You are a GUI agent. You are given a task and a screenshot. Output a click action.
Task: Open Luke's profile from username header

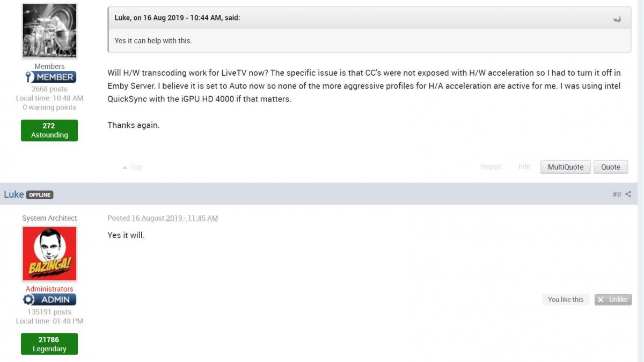coord(14,194)
